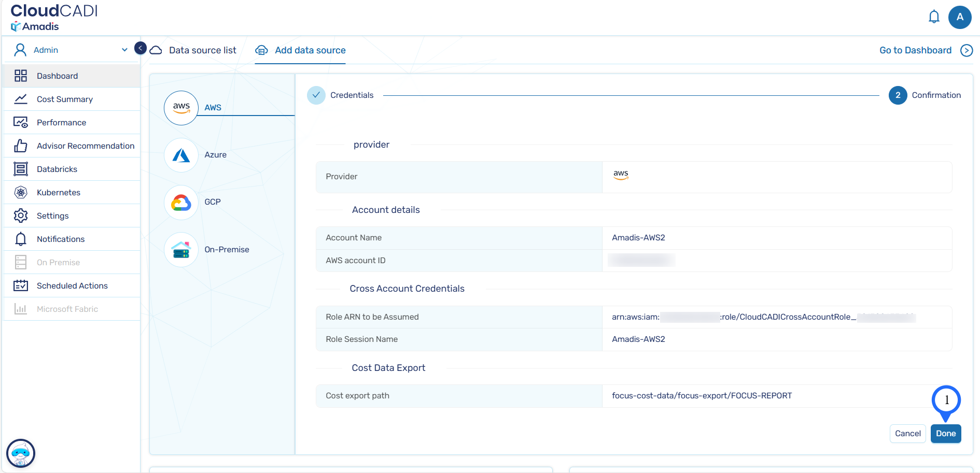Screen dimensions: 980x473
Task: Click the Go to Dashboard arrow icon
Action: 967,50
